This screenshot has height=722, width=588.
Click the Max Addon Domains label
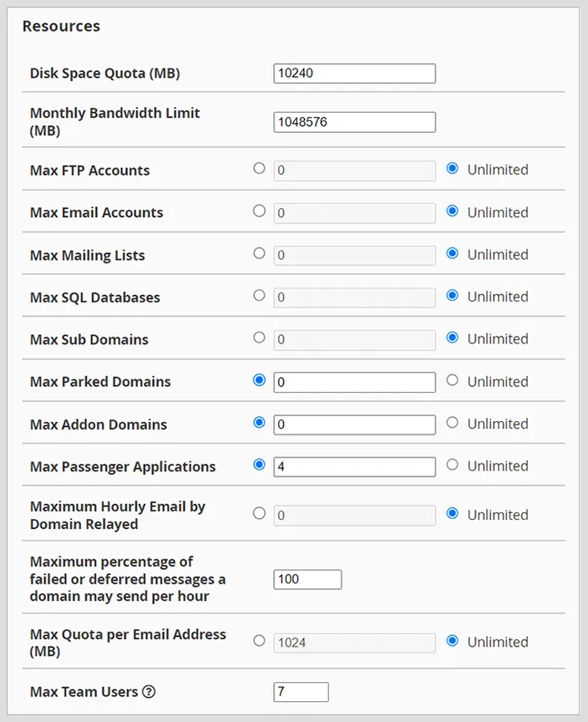pyautogui.click(x=99, y=425)
